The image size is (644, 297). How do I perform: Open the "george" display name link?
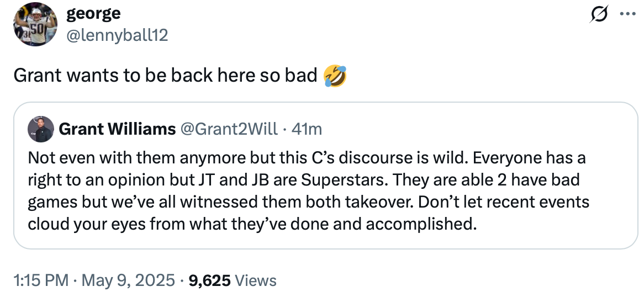93,12
